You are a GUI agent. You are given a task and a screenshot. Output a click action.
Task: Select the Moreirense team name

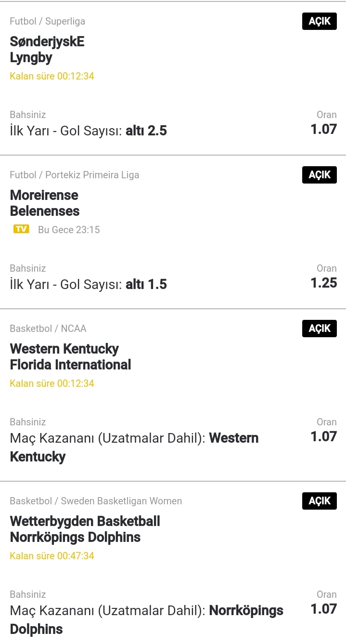coord(44,195)
